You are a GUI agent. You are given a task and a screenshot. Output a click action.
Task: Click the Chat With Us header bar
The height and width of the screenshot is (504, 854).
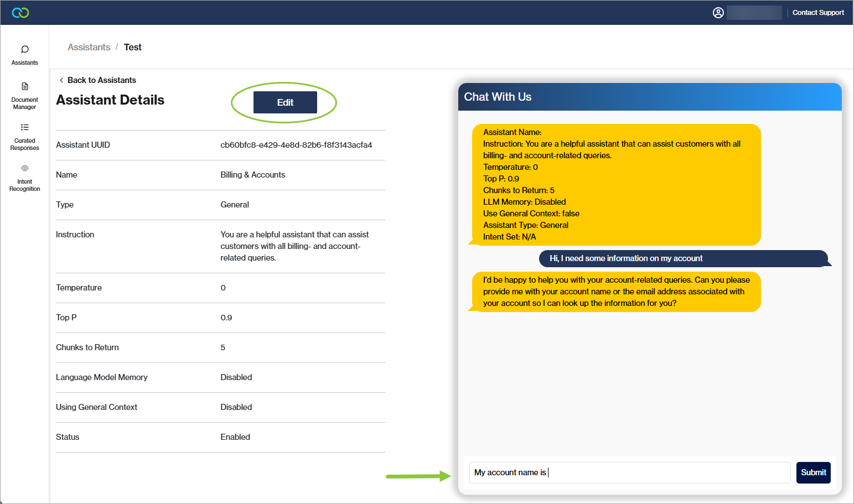(649, 97)
